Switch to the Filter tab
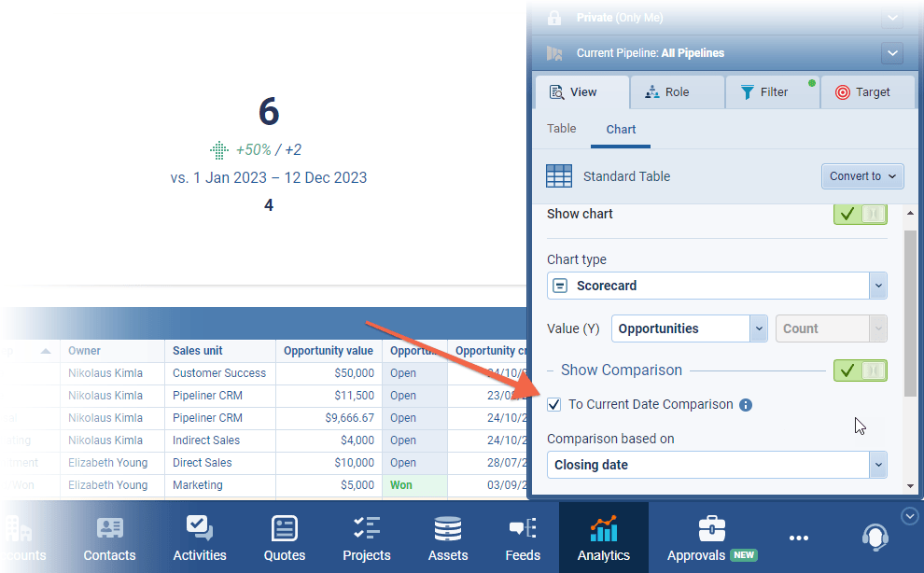 point(764,92)
